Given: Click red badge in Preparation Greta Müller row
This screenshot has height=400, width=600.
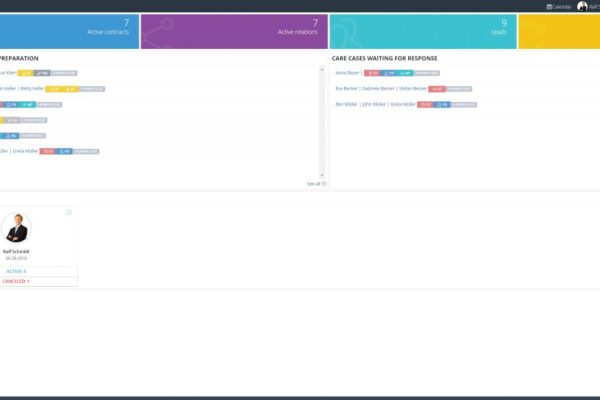Looking at the screenshot, I should coord(47,152).
